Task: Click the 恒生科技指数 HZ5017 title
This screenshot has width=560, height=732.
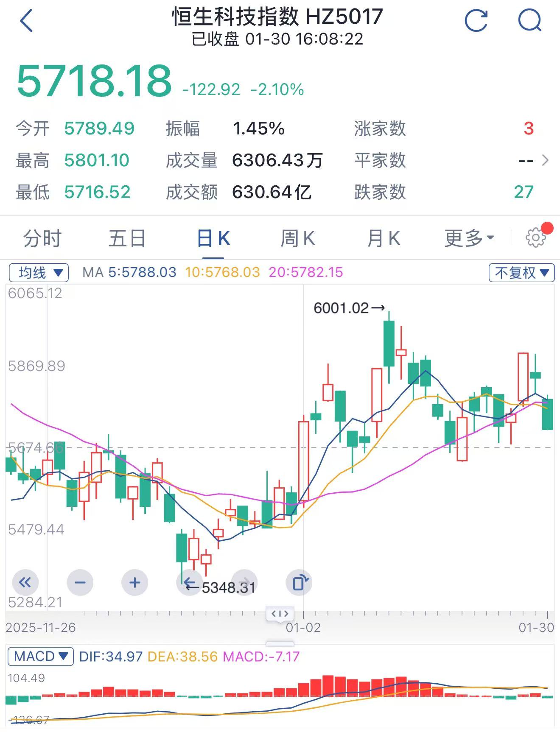Action: coord(277,17)
